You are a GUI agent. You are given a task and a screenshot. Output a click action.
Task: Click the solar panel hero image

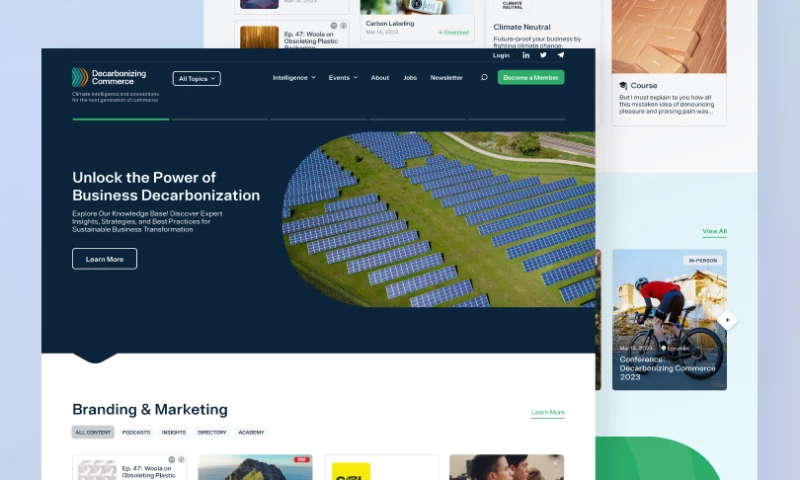[x=439, y=219]
